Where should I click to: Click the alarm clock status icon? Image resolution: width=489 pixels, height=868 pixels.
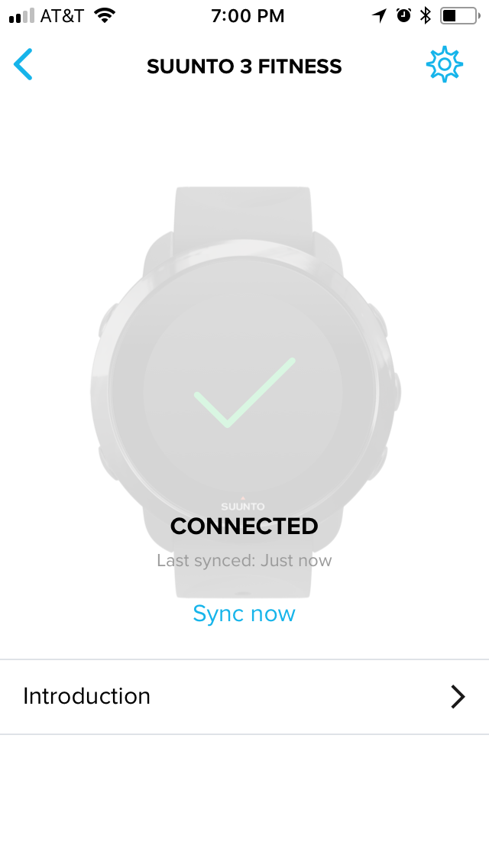[403, 15]
